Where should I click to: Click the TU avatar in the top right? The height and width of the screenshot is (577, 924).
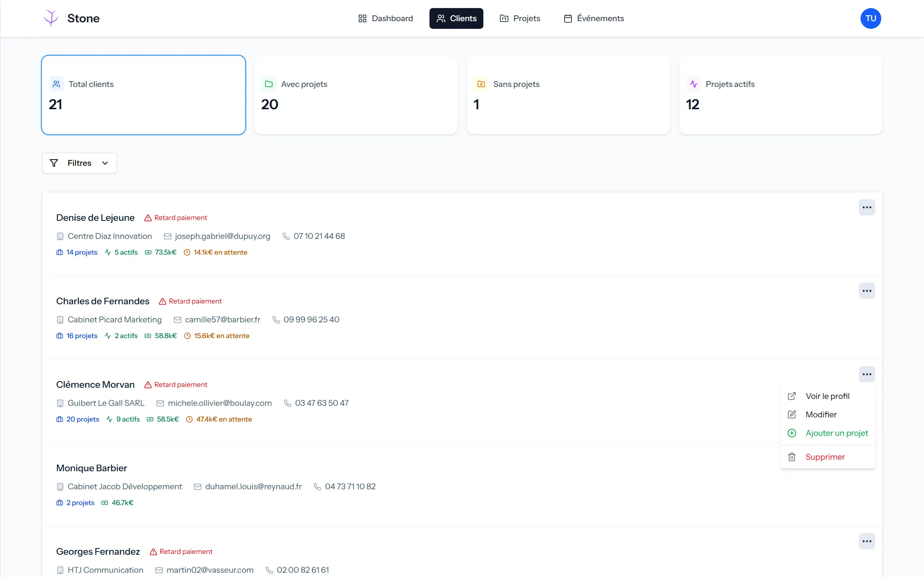(871, 18)
